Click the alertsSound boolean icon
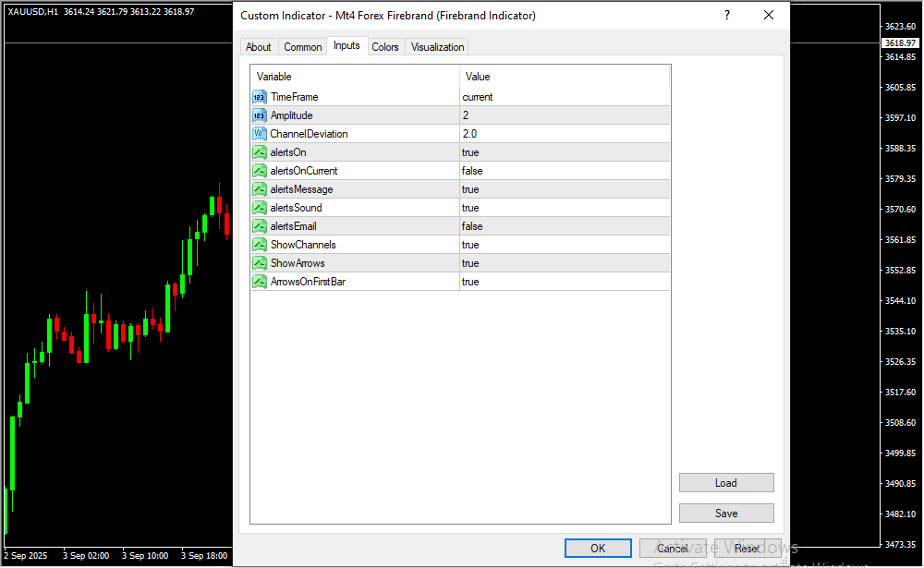924x568 pixels. click(x=260, y=208)
